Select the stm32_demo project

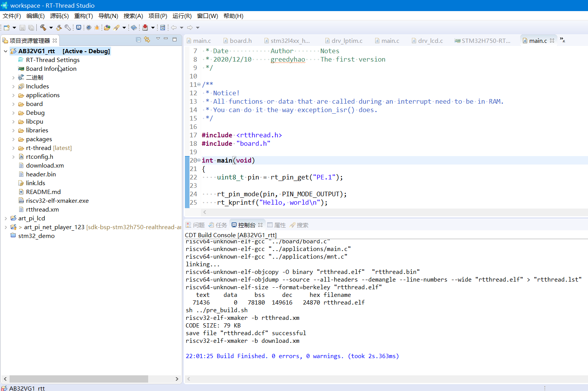coord(33,236)
